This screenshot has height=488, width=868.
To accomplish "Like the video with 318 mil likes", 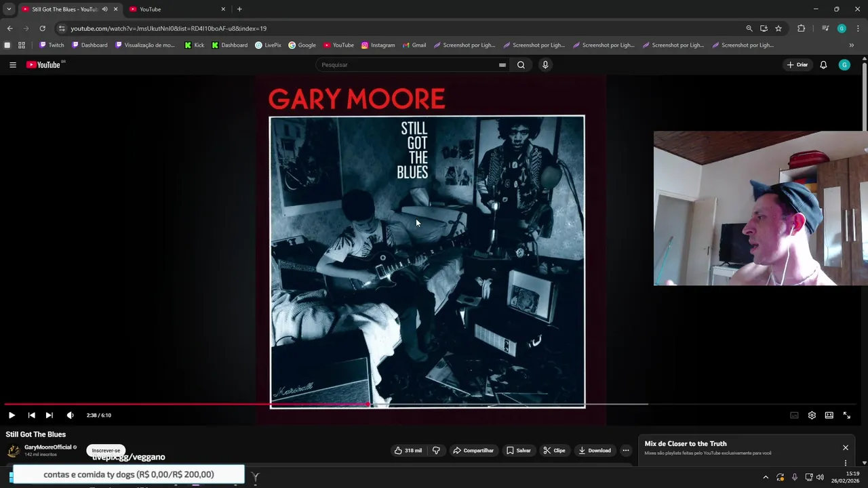I will (408, 451).
